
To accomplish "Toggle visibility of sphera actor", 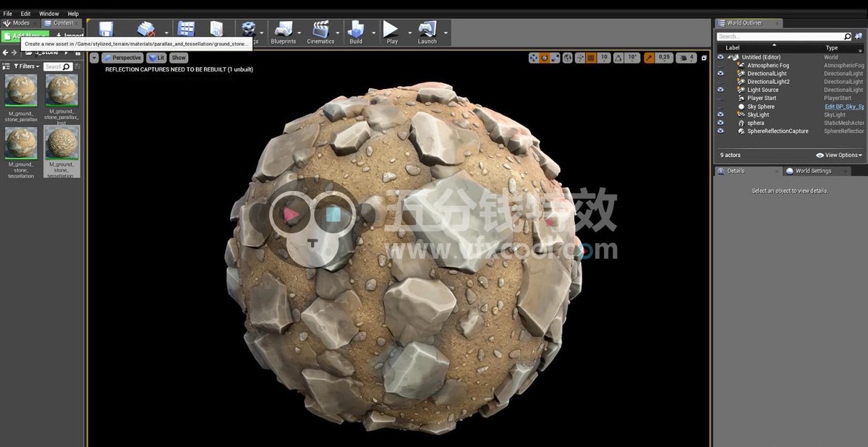I will click(x=720, y=123).
